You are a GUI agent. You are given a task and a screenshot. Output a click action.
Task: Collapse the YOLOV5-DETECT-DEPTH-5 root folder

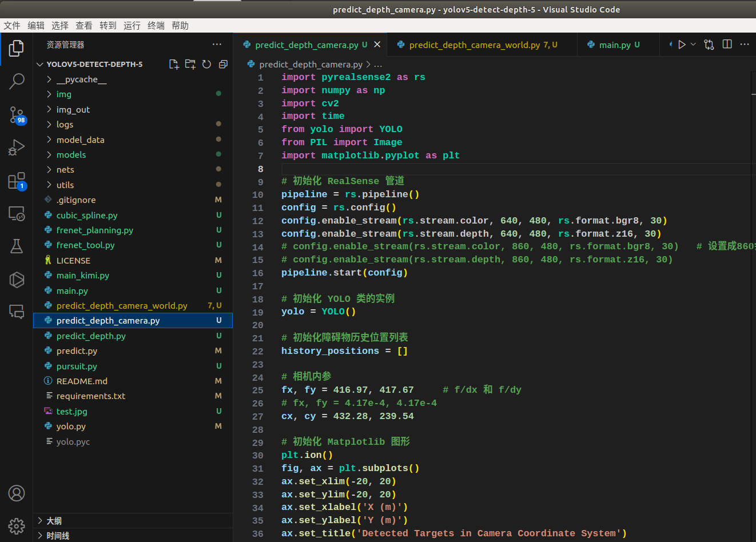pyautogui.click(x=94, y=65)
